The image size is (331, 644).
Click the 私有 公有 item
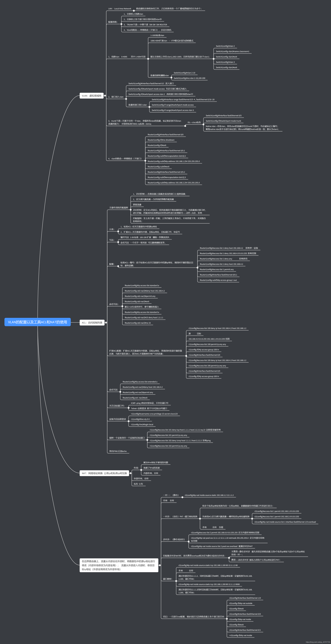coord(138,484)
